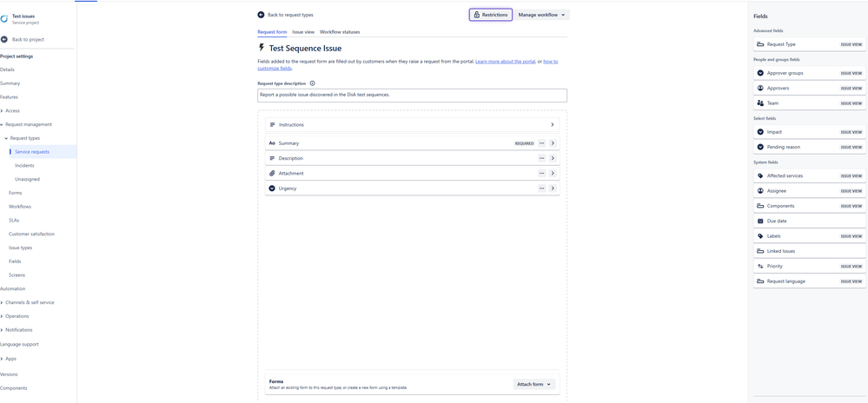Viewport: 868px width, 403px height.
Task: Click the Components field icon
Action: coord(760,206)
